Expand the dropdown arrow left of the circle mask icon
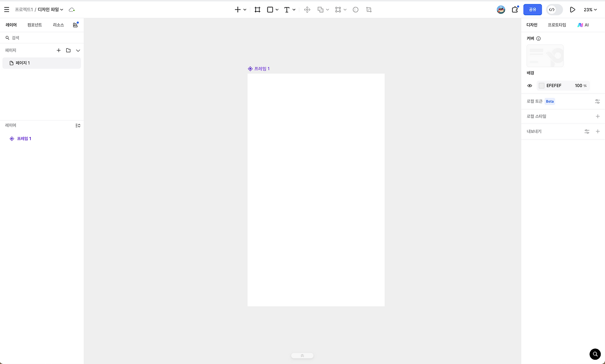 click(x=345, y=9)
